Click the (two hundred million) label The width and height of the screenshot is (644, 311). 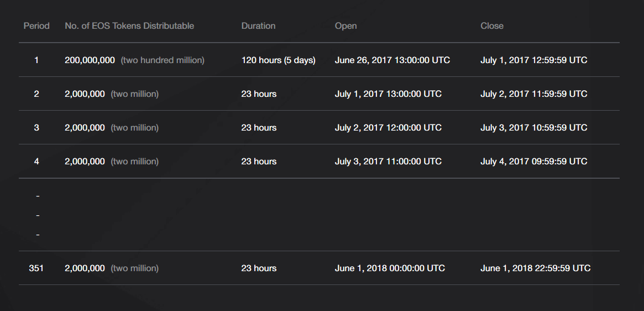pos(163,60)
